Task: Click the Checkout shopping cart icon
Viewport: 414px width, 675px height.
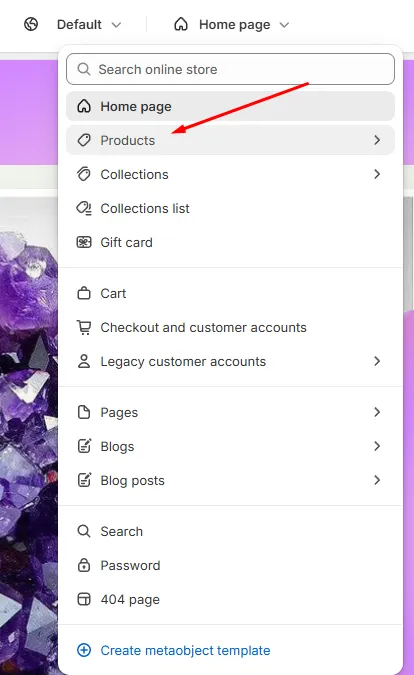Action: pyautogui.click(x=84, y=328)
